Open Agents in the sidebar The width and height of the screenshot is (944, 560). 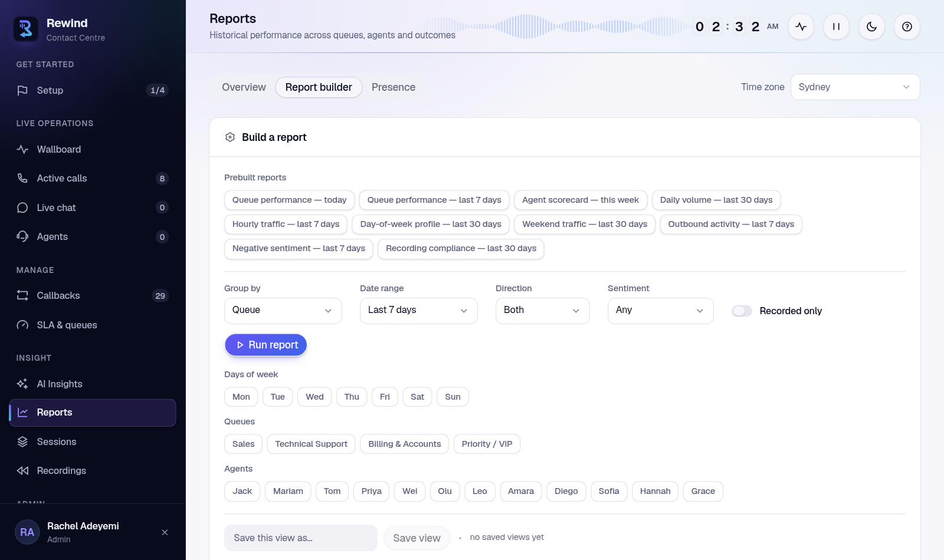tap(93, 236)
